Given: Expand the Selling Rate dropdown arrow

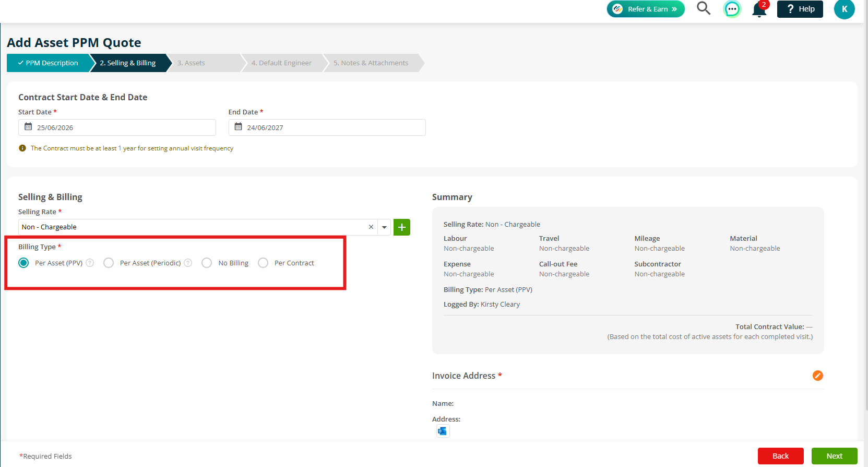Looking at the screenshot, I should coord(384,227).
